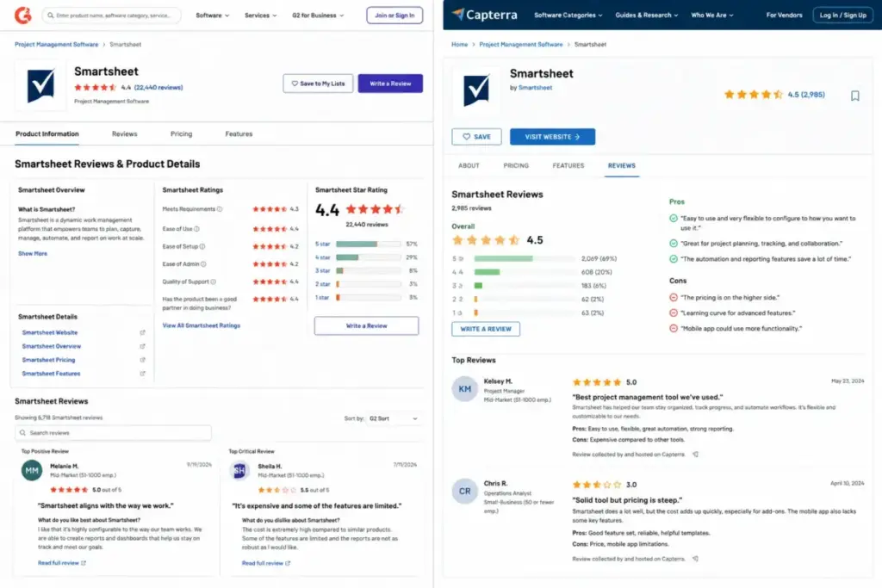Image resolution: width=882 pixels, height=588 pixels.
Task: Click the Capterra logo
Action: coord(484,15)
